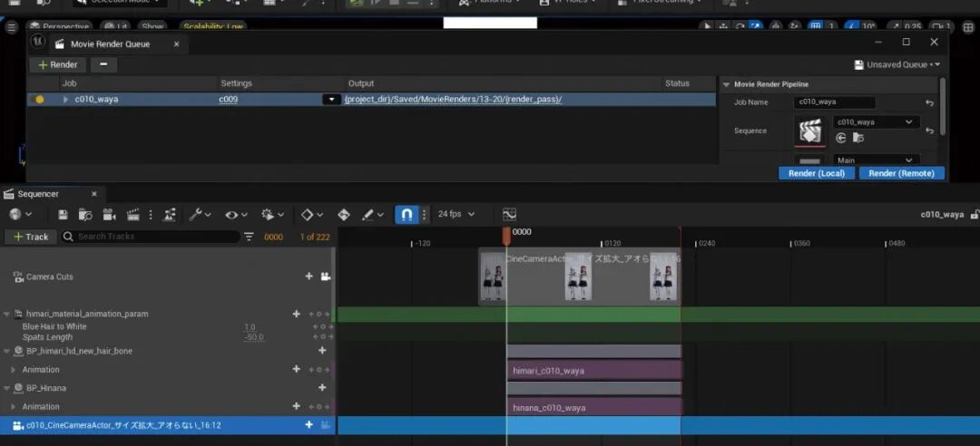The height and width of the screenshot is (446, 980).
Task: Collapse the Movie Render Pipeline section
Action: click(x=726, y=84)
